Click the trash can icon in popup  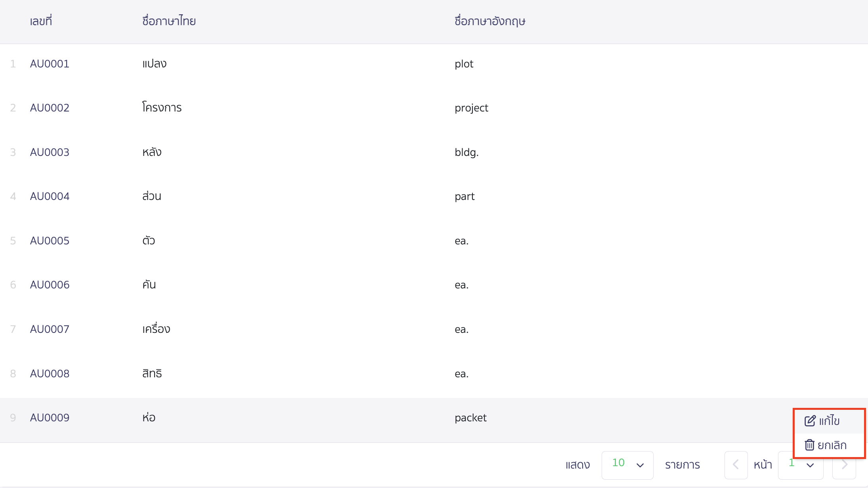pyautogui.click(x=809, y=445)
